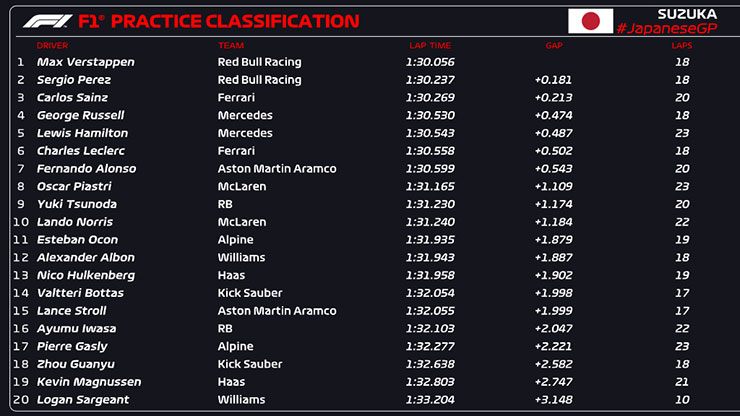Viewport: 740px width, 416px height.
Task: Sort by the GAP column header
Action: [554, 46]
